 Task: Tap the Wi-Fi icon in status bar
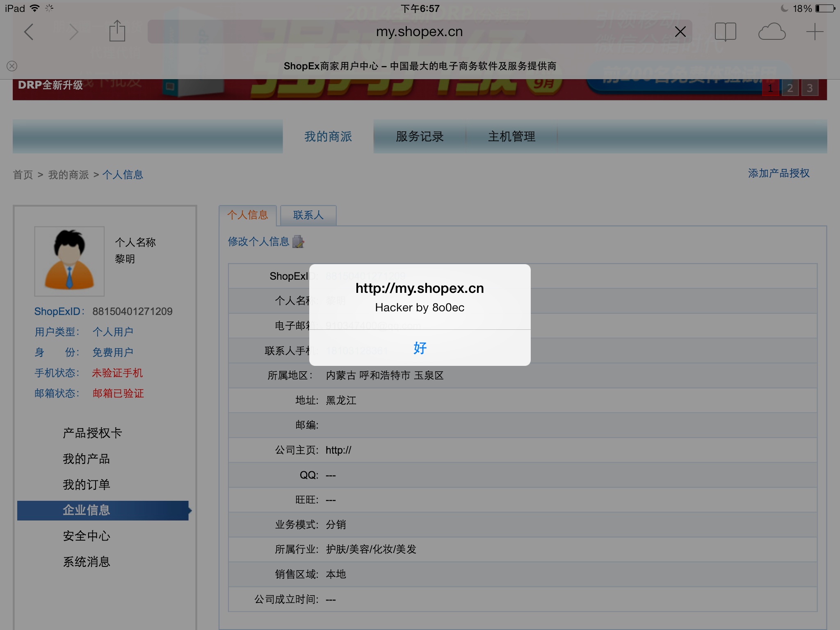tap(35, 8)
